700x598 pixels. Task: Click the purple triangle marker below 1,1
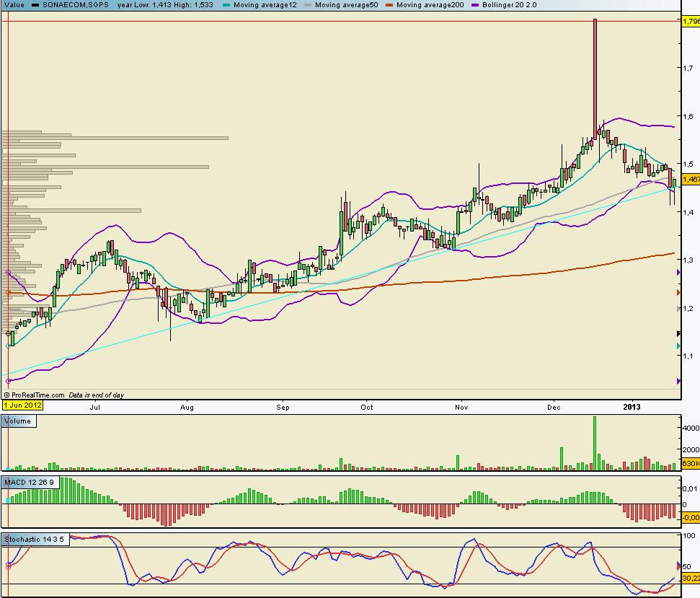click(x=678, y=381)
